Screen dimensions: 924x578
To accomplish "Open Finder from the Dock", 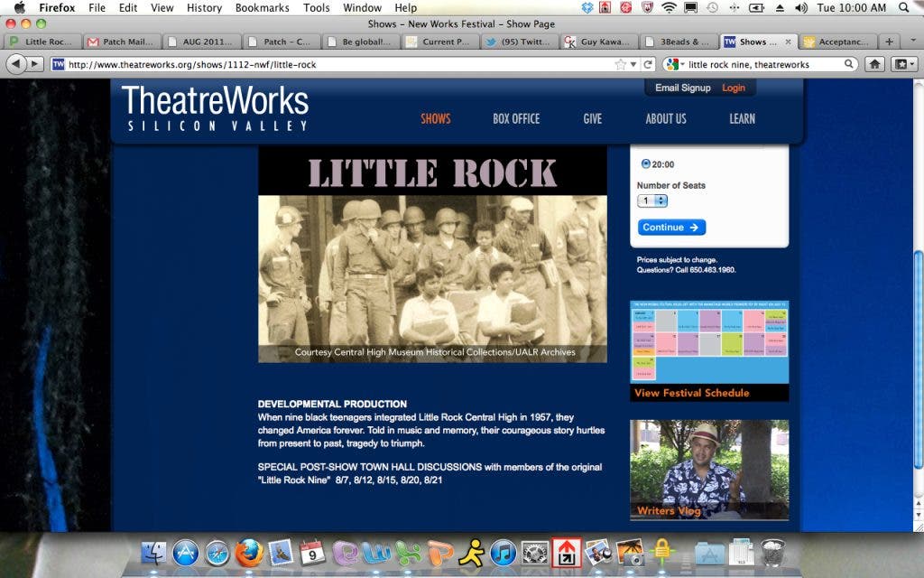I will (x=153, y=554).
